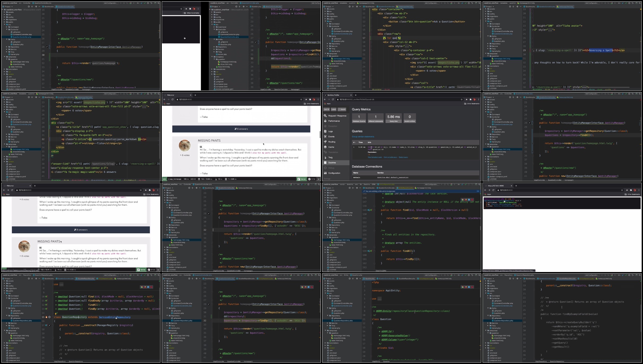Click the Group similar statements link

[363, 137]
